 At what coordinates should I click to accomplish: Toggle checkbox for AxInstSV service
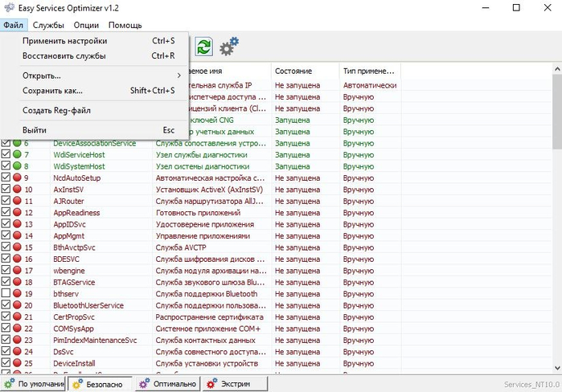point(6,189)
